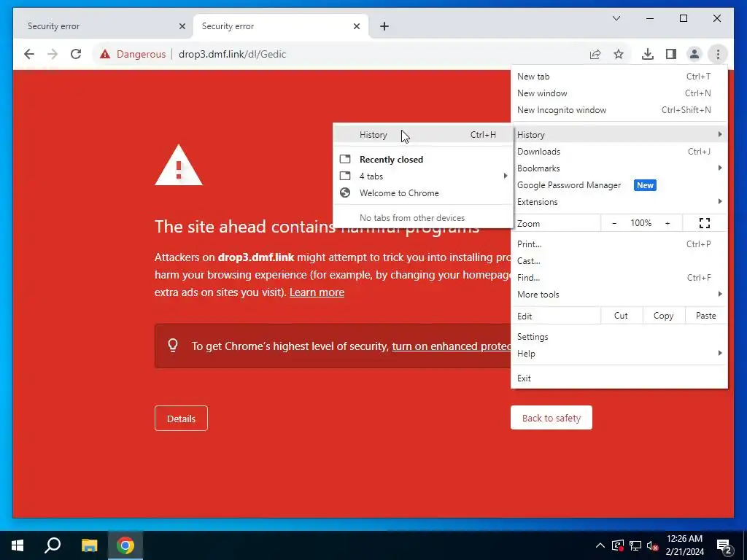
Task: Open the Windows Start menu
Action: coord(18,545)
